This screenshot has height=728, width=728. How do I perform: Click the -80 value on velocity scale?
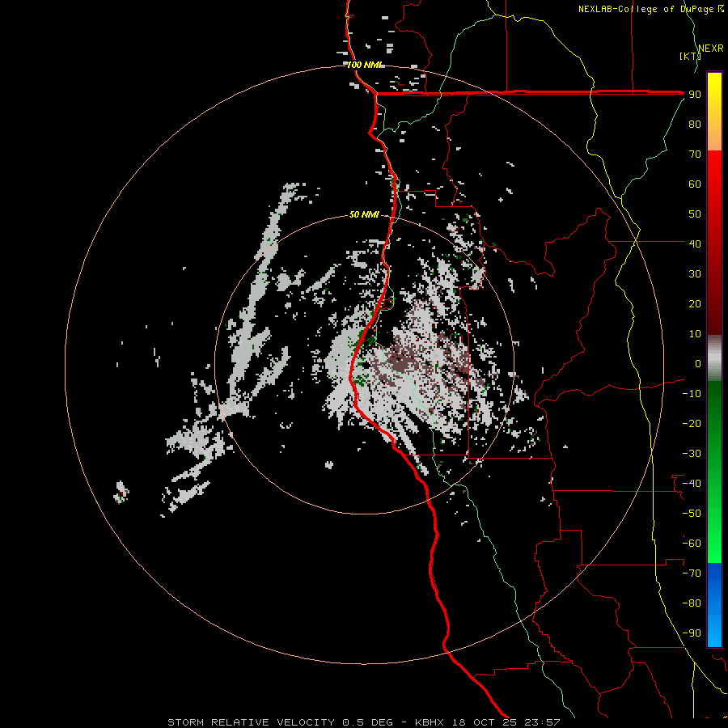click(692, 603)
